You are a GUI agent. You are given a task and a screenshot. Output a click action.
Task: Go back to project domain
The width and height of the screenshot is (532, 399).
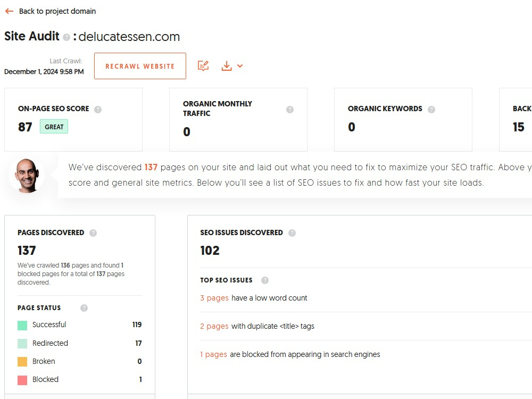(x=57, y=11)
